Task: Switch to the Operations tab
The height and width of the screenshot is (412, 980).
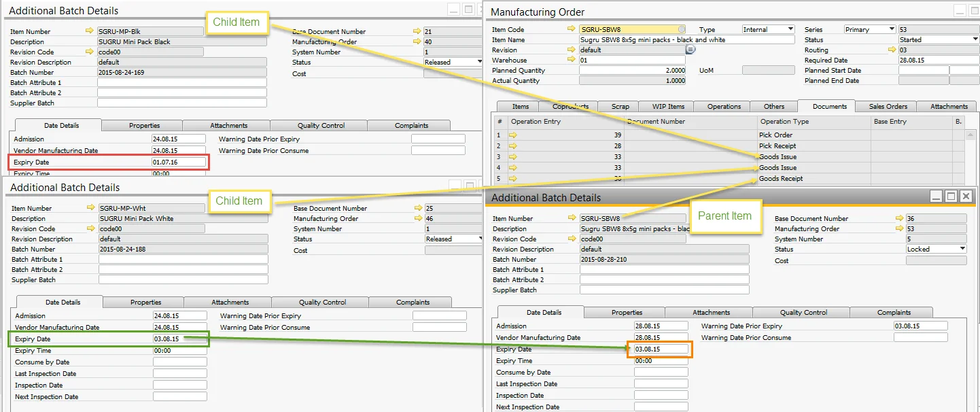Action: (x=724, y=107)
